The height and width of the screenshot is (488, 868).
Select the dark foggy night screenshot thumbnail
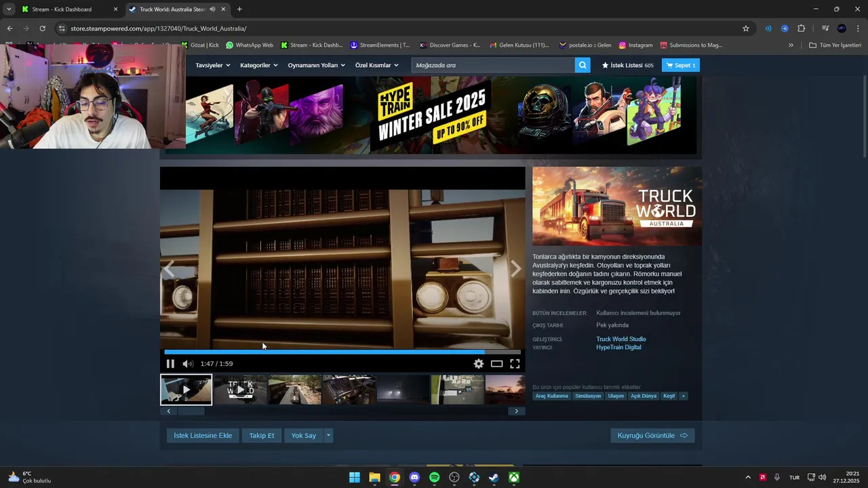coord(403,390)
